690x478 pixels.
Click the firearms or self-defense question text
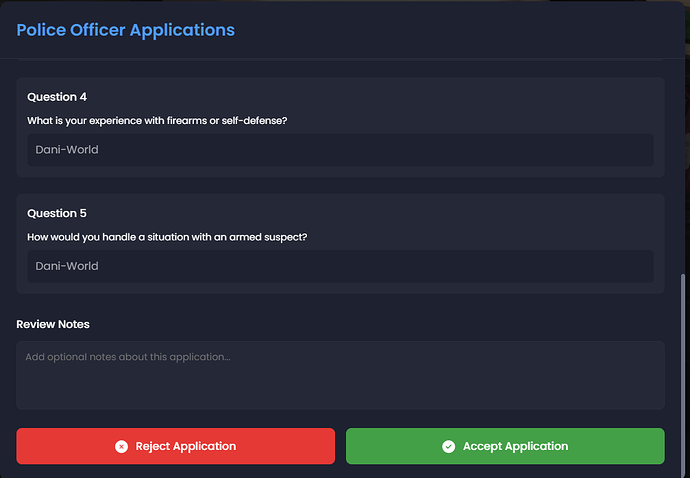click(157, 121)
